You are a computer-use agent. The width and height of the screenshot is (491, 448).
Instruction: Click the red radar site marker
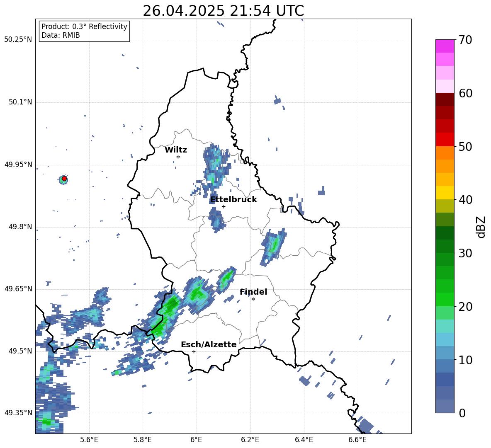(x=64, y=179)
